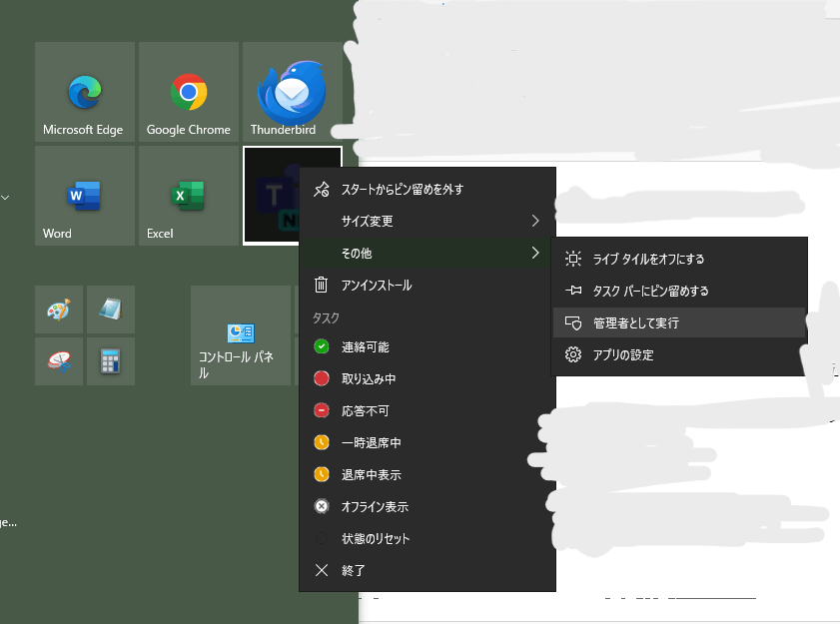The width and height of the screenshot is (840, 624).
Task: Click the gear icon beside アプリの設定
Action: point(573,354)
